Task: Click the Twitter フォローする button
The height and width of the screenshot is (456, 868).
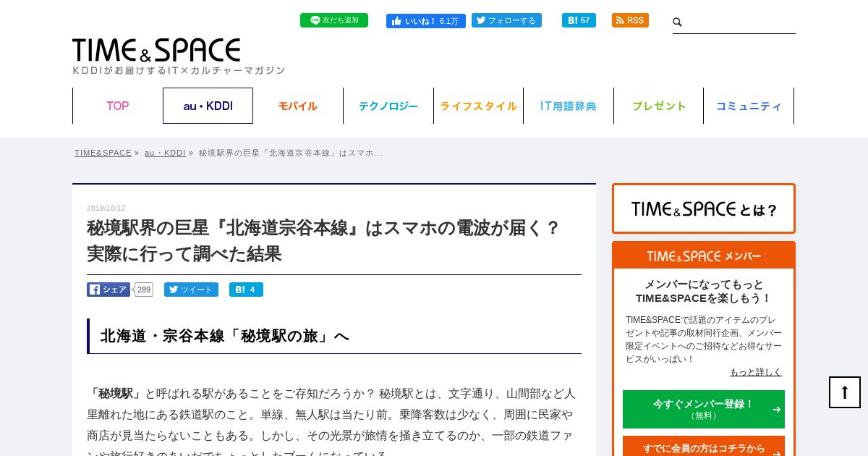Action: tap(506, 20)
